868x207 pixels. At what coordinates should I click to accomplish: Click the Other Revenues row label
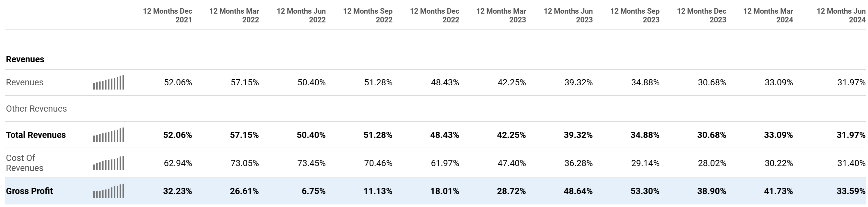tap(36, 109)
